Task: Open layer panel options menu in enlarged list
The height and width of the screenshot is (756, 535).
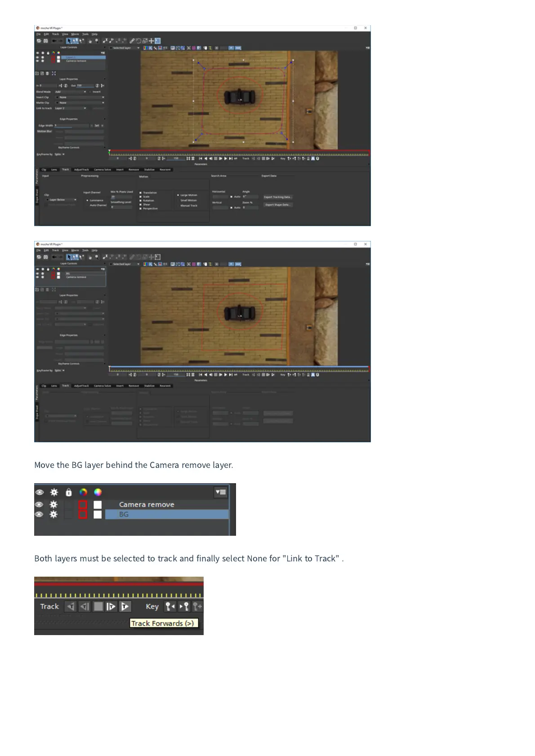Action: pos(221,492)
